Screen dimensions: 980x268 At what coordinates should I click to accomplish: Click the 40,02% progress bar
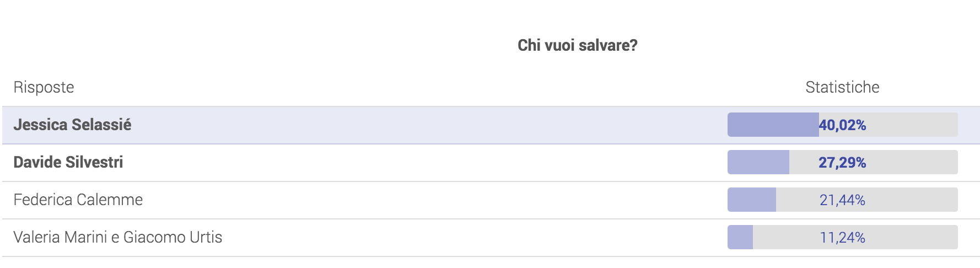(842, 125)
